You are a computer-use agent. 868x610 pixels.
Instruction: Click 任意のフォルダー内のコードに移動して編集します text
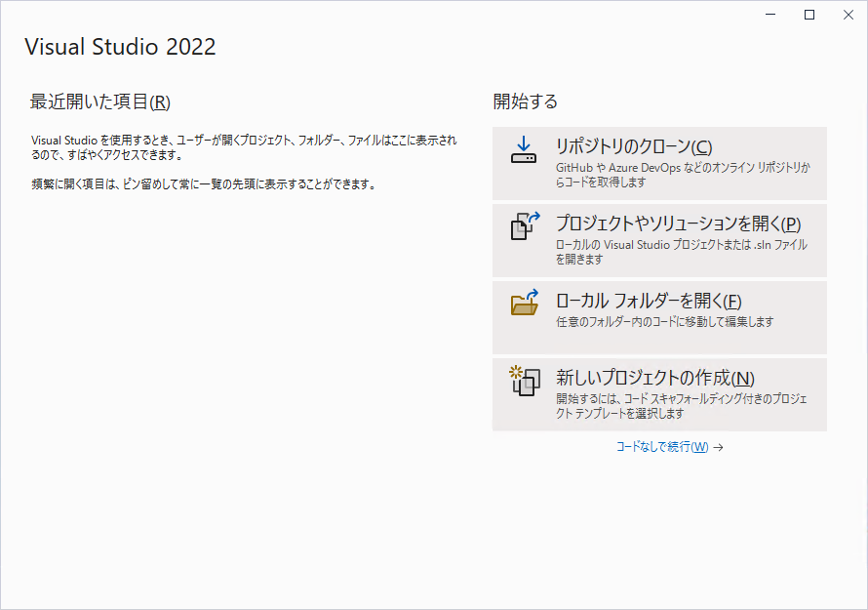click(665, 321)
